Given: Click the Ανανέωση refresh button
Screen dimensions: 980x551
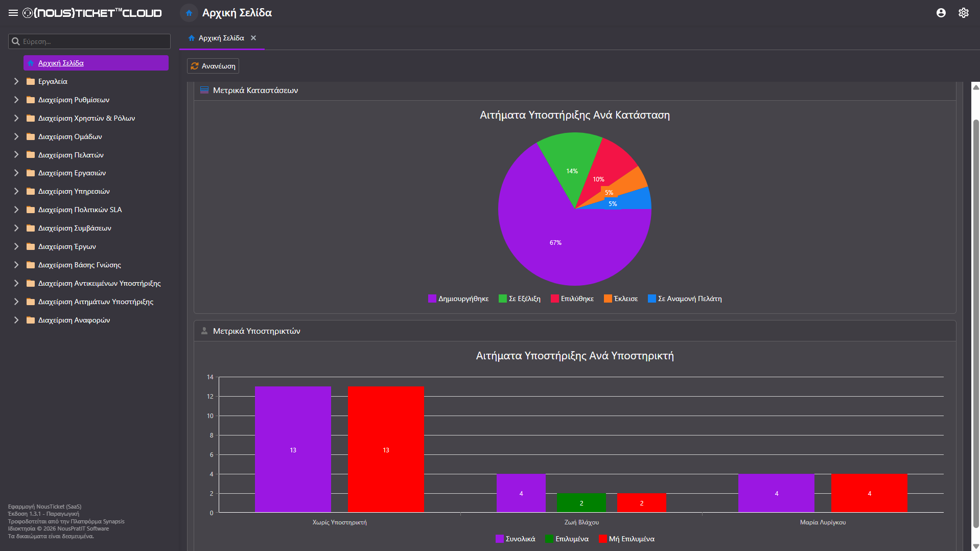Looking at the screenshot, I should [213, 66].
